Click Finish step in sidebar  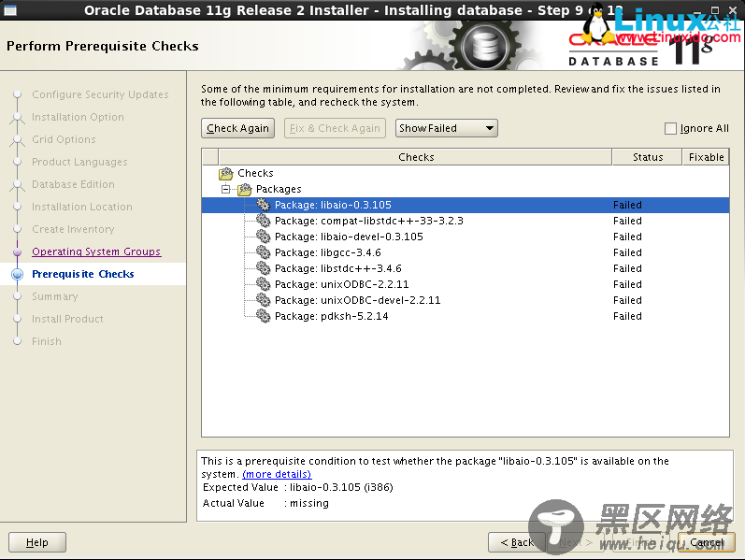[x=47, y=341]
